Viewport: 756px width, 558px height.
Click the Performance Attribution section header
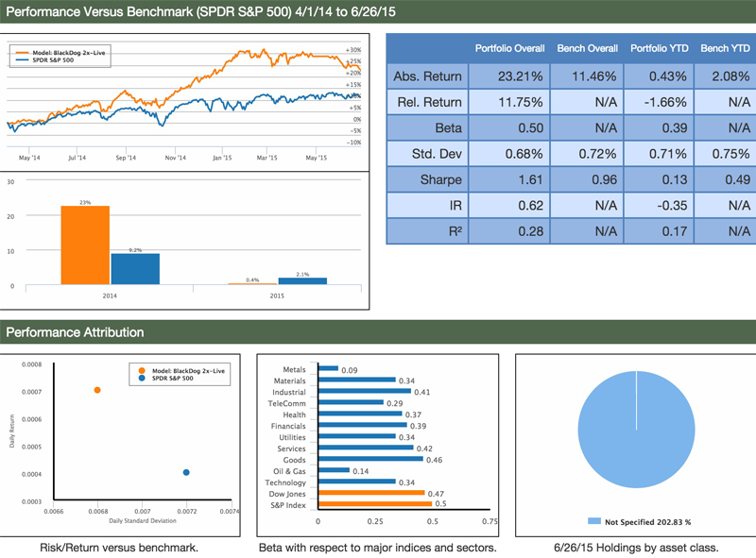76,332
